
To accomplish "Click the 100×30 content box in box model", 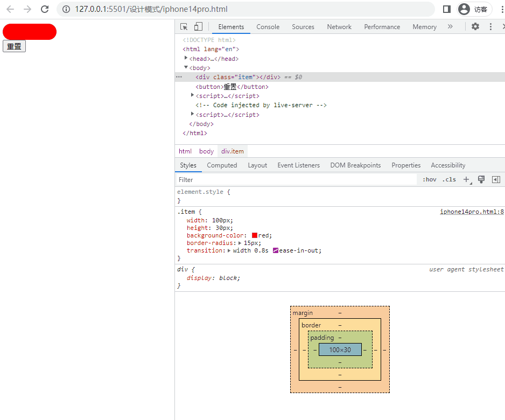I will (340, 350).
